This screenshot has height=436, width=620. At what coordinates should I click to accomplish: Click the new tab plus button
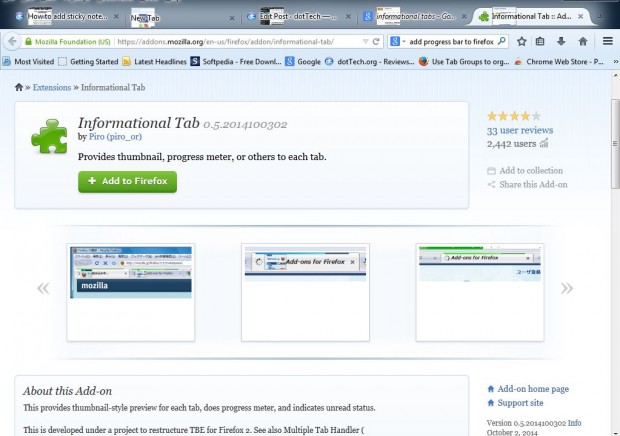tap(600, 17)
